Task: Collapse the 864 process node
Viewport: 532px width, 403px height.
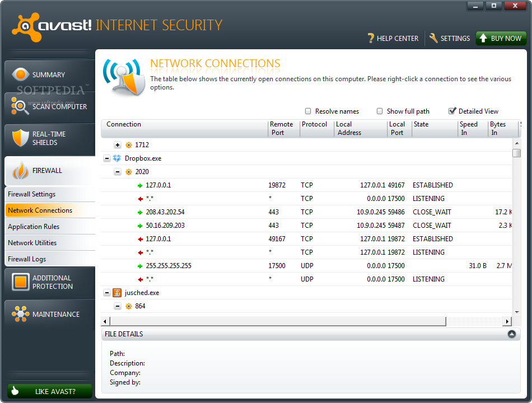Action: pos(118,306)
